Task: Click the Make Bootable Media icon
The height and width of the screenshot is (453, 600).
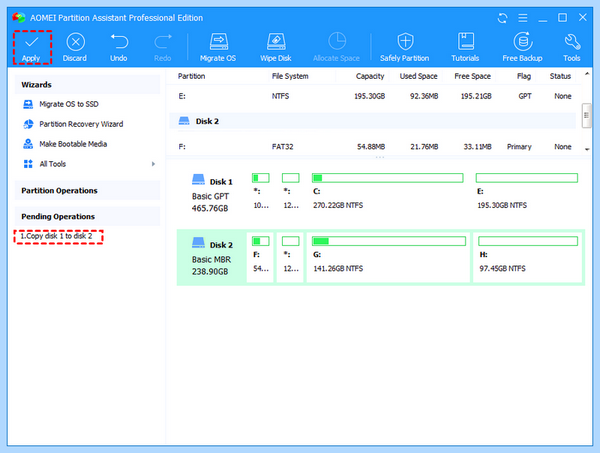Action: 28,144
